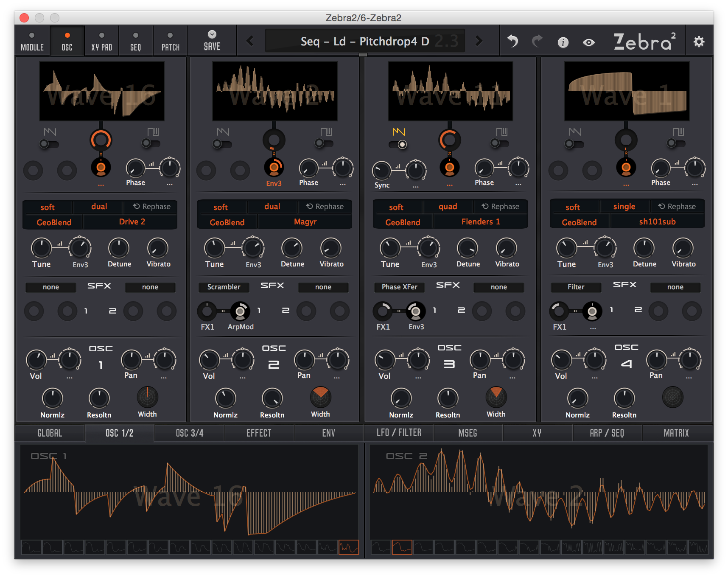Viewport: 728px width, 577px height.
Task: Open OSC 3 'quad' mode dropdown
Action: pyautogui.click(x=448, y=207)
